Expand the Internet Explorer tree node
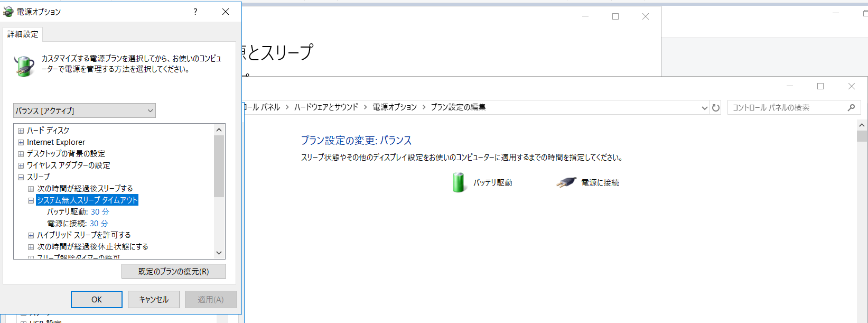 [21, 142]
